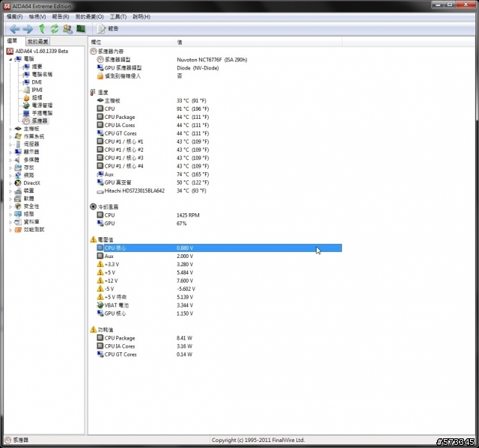The width and height of the screenshot is (479, 448).
Task: Open the 我的最愛(O) menu
Action: (90, 16)
